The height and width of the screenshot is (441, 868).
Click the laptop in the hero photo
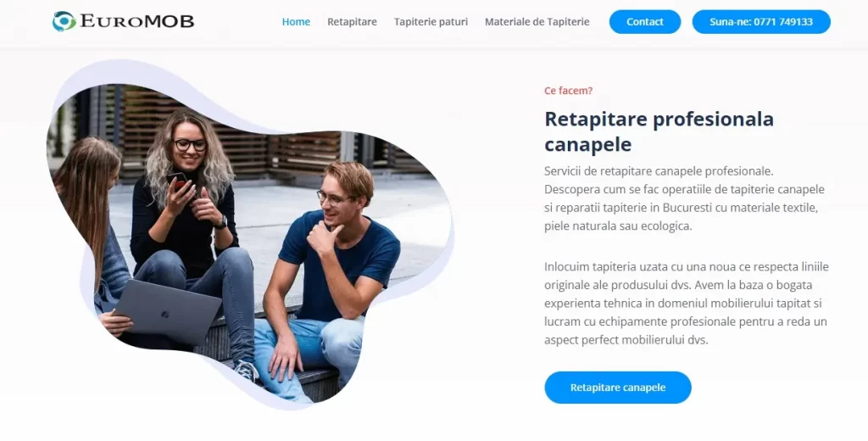[165, 311]
